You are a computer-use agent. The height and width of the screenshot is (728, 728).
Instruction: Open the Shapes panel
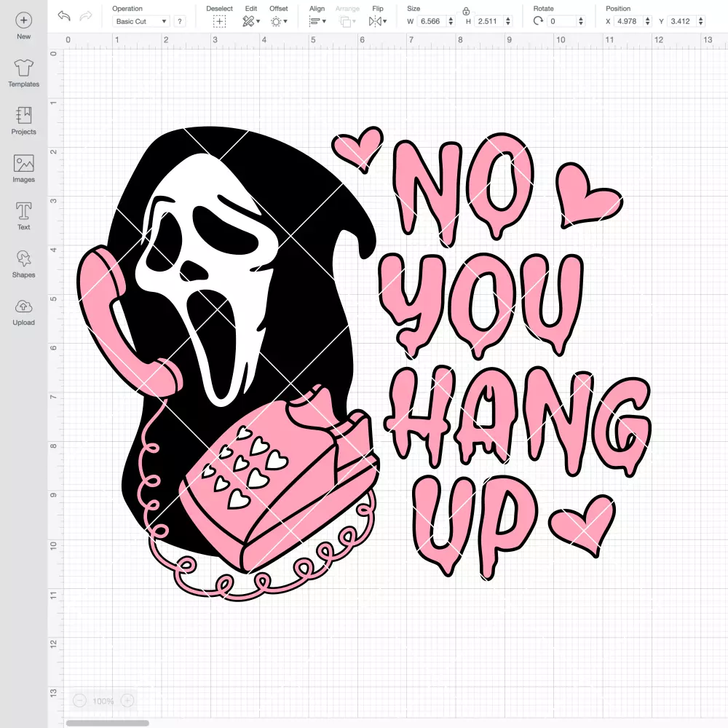tap(24, 264)
